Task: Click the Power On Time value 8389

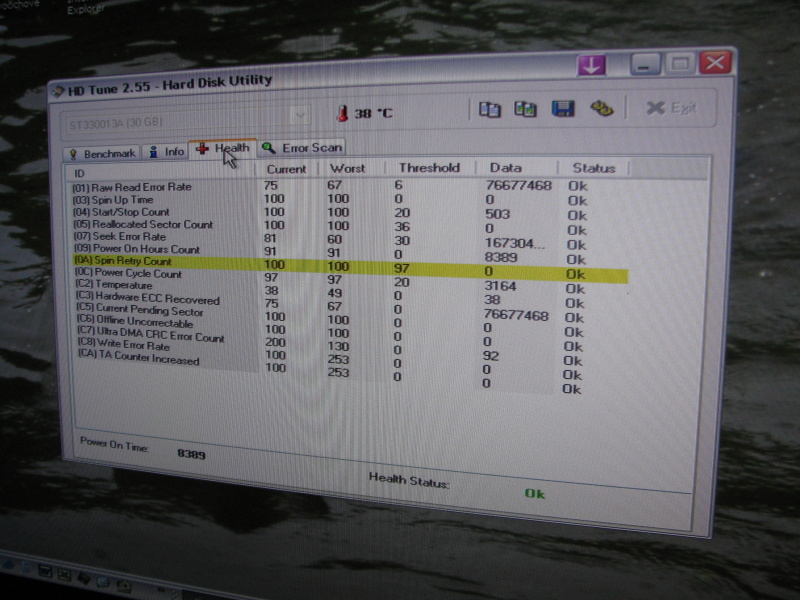Action: click(191, 454)
